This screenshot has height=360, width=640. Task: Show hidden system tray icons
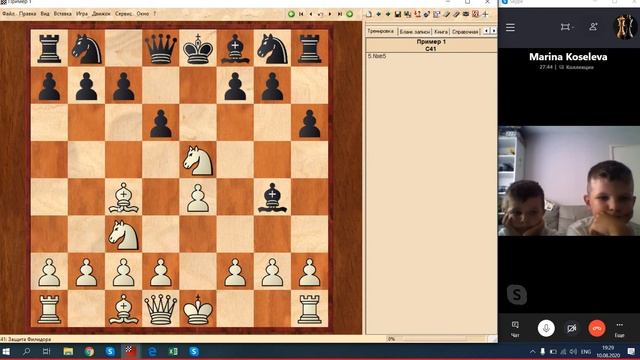tap(533, 351)
